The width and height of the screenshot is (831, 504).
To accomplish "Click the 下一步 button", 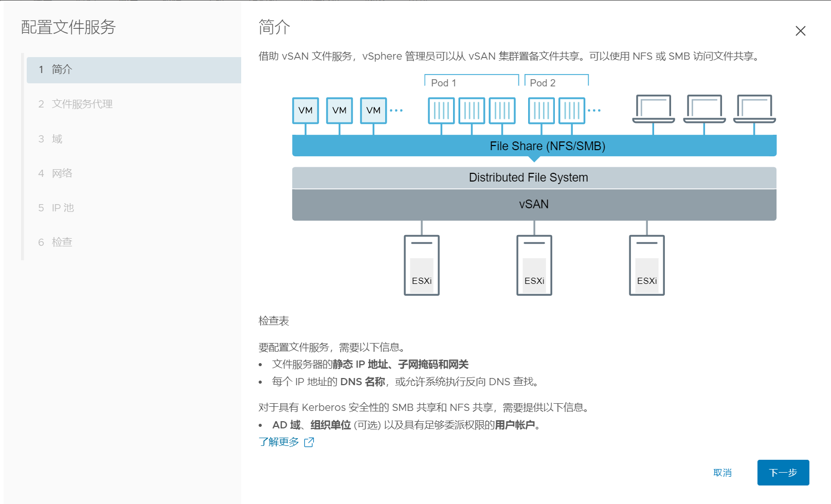I will pyautogui.click(x=783, y=473).
